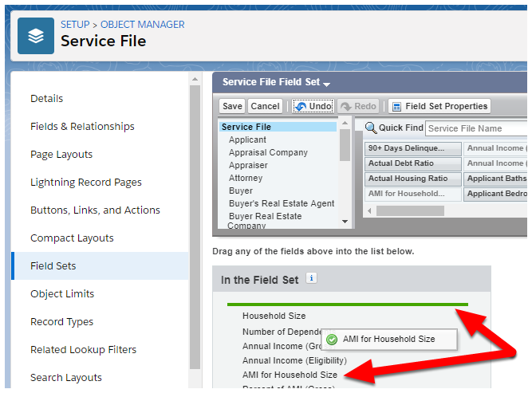Open Related Lookup Filters in the sidebar
Image resolution: width=532 pixels, height=393 pixels.
(x=83, y=350)
